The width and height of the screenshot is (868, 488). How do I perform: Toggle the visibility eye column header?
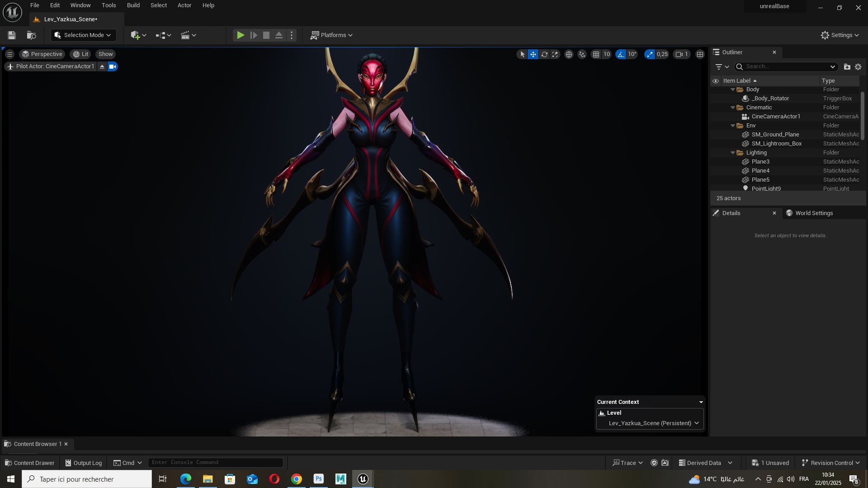point(715,81)
